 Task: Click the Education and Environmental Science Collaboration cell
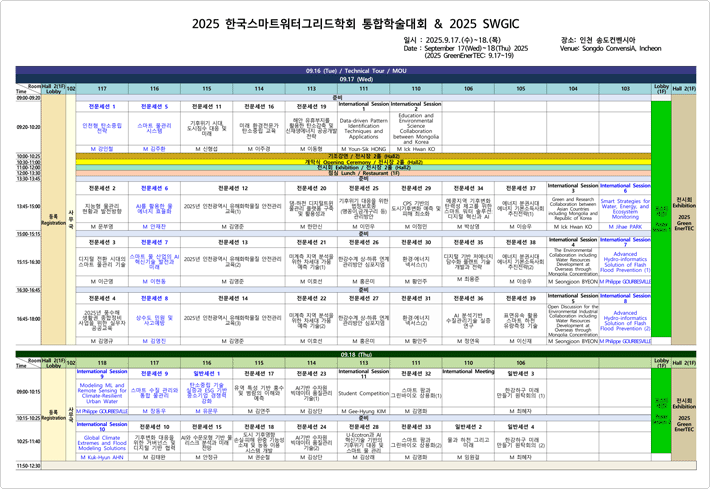coord(416,128)
